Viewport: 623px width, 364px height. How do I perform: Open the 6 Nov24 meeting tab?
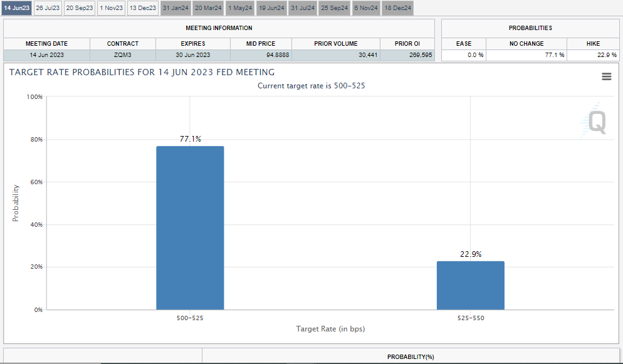[366, 8]
